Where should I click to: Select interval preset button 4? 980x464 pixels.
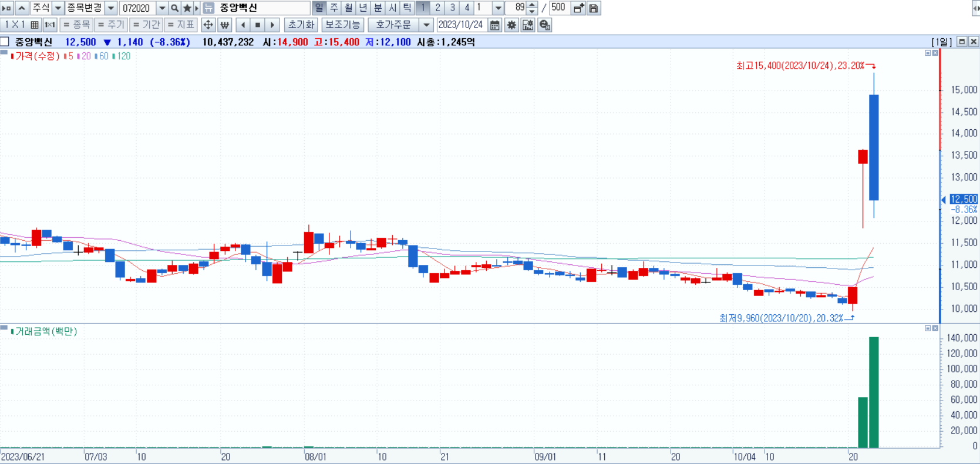[467, 8]
